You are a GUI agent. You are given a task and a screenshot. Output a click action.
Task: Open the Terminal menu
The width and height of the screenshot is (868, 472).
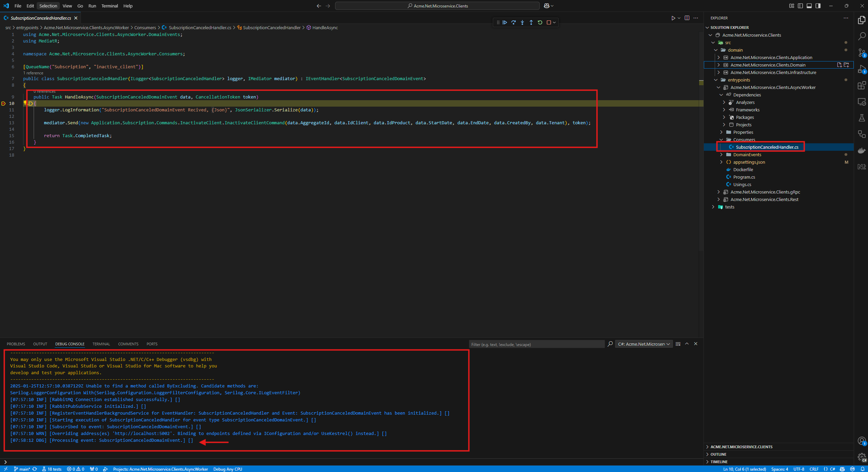pos(109,6)
